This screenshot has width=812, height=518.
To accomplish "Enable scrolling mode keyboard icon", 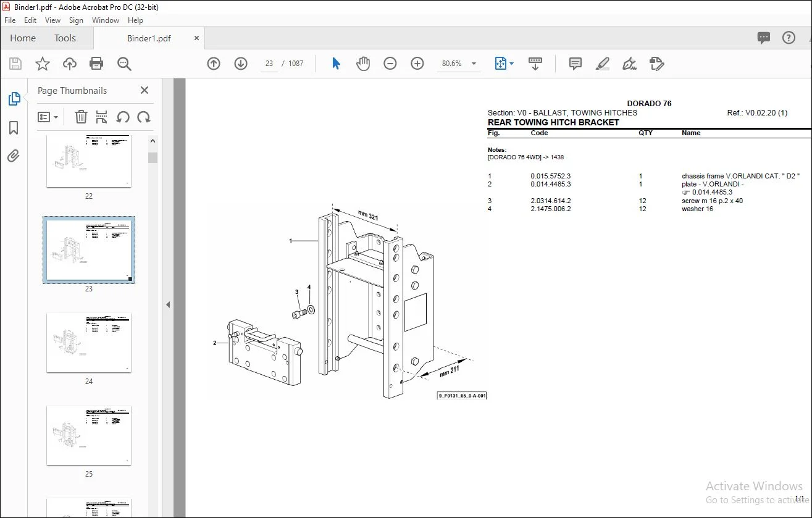I will [x=535, y=64].
